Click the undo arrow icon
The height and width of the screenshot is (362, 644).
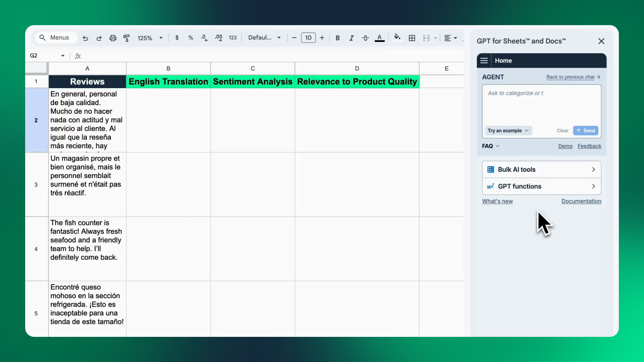pyautogui.click(x=85, y=38)
